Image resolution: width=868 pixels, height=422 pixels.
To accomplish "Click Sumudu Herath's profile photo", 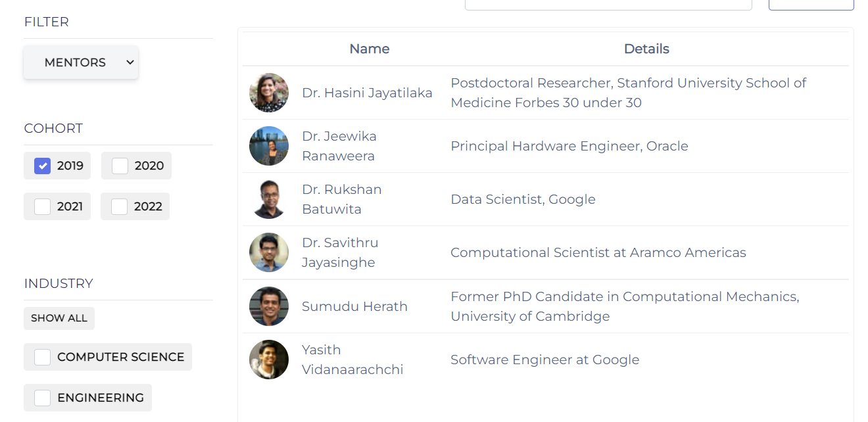I will [269, 306].
